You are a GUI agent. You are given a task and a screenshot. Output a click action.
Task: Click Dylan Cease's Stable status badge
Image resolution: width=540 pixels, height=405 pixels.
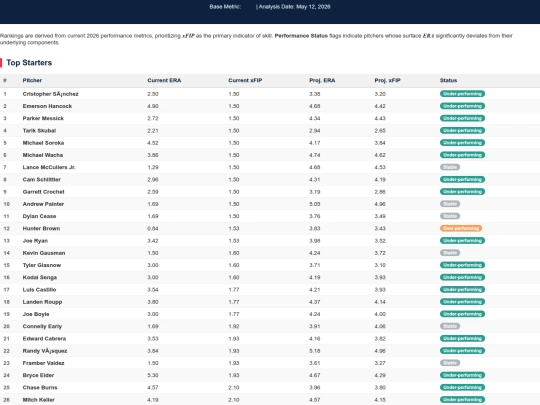tap(450, 216)
